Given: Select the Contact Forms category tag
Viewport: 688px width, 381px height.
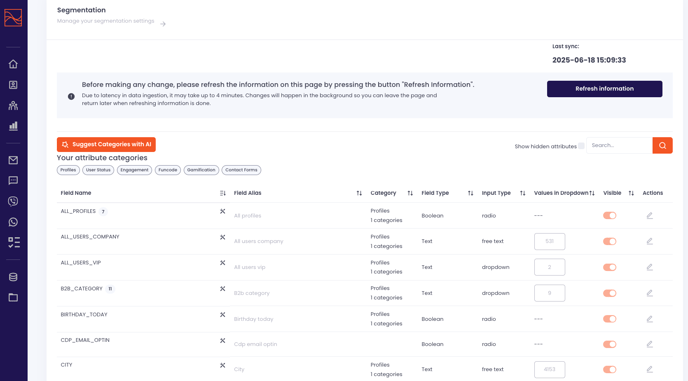Looking at the screenshot, I should click(241, 170).
